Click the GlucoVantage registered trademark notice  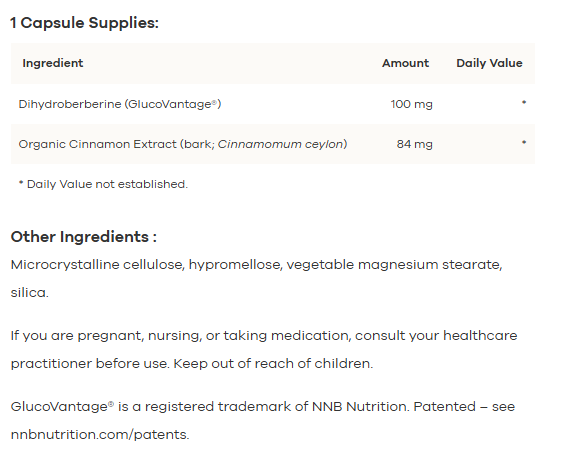click(x=263, y=420)
